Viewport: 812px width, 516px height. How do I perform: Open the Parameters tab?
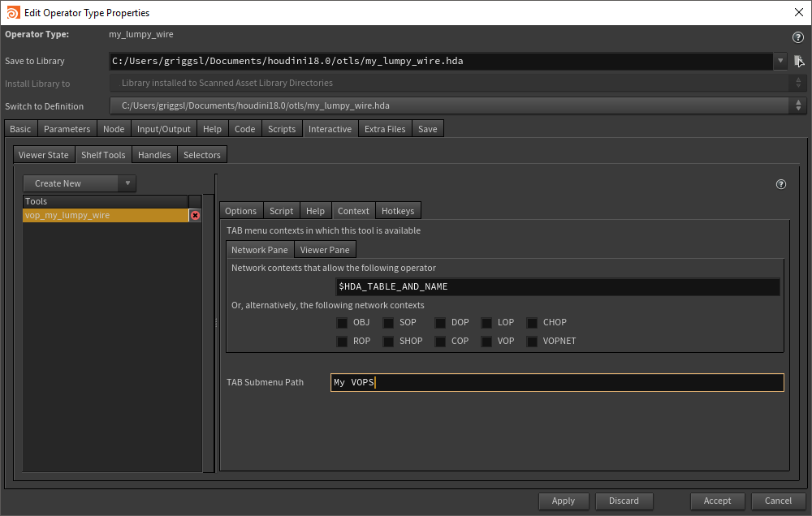[67, 129]
